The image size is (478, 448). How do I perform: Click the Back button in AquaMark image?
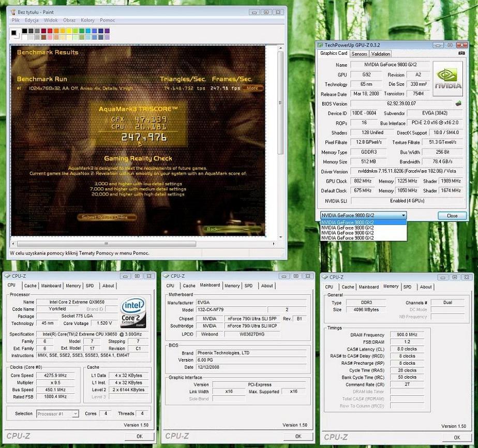232,229
